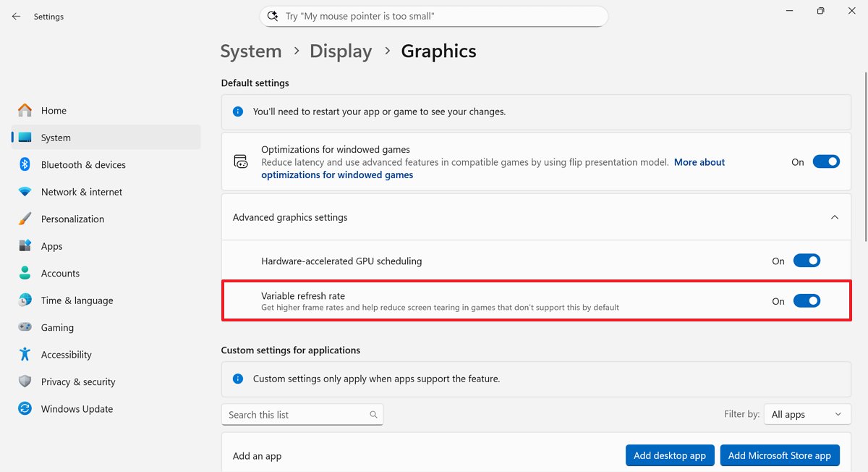Select System in the navigation sidebar
The height and width of the screenshot is (472, 868).
pyautogui.click(x=54, y=137)
